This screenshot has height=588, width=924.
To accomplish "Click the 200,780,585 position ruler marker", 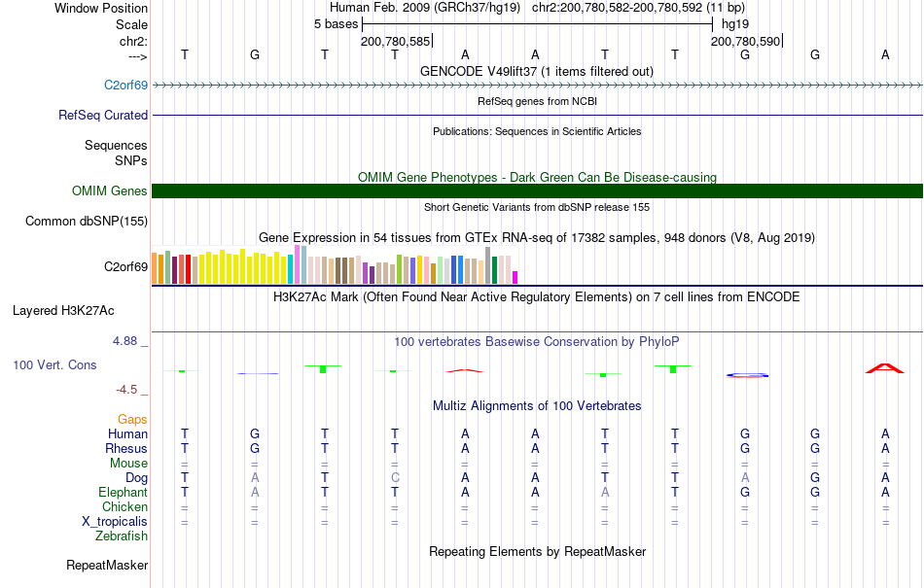I will (396, 41).
